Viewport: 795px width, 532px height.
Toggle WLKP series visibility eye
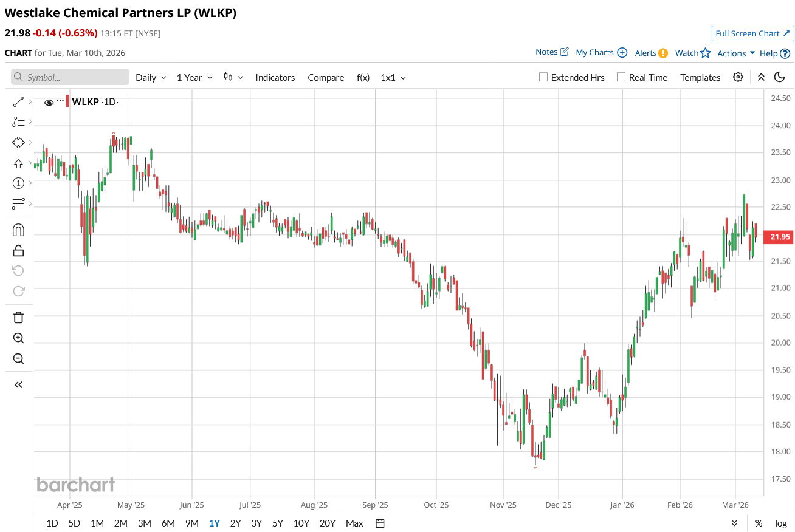pos(49,103)
